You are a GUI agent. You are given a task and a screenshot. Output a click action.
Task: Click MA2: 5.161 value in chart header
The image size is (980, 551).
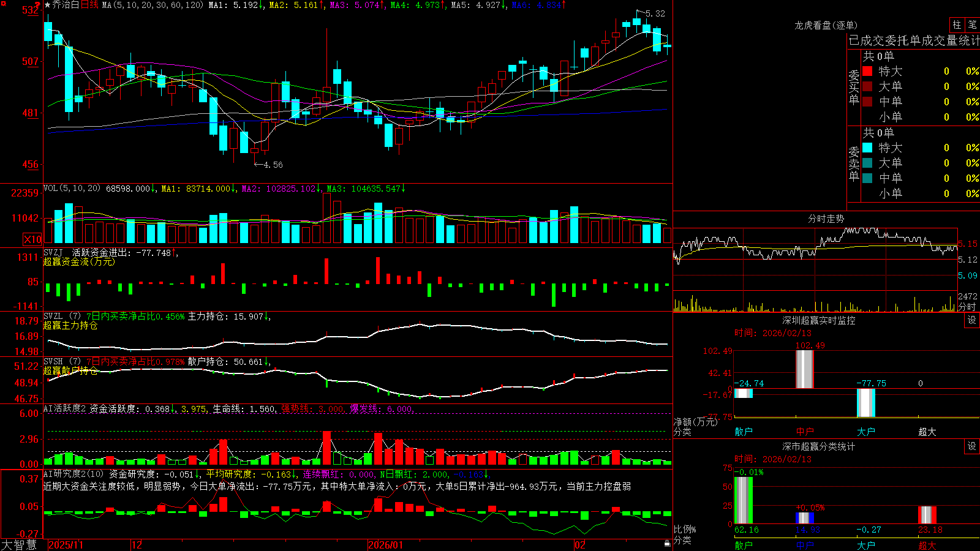(296, 5)
